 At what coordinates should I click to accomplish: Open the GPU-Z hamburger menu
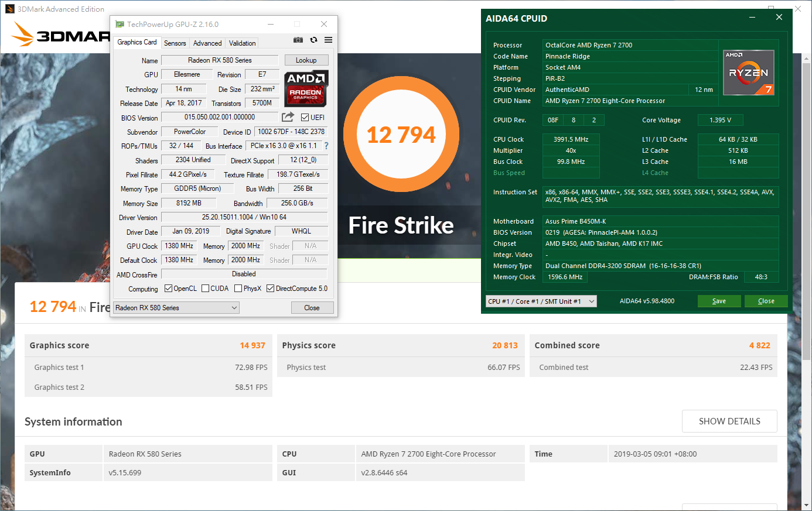pos(328,40)
